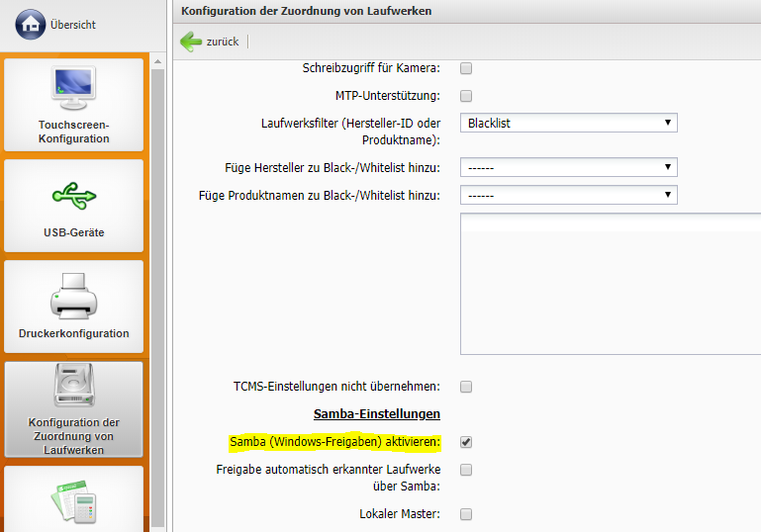Viewport: 761px width, 532px height.
Task: Click the Übersicht home icon
Action: [30, 25]
